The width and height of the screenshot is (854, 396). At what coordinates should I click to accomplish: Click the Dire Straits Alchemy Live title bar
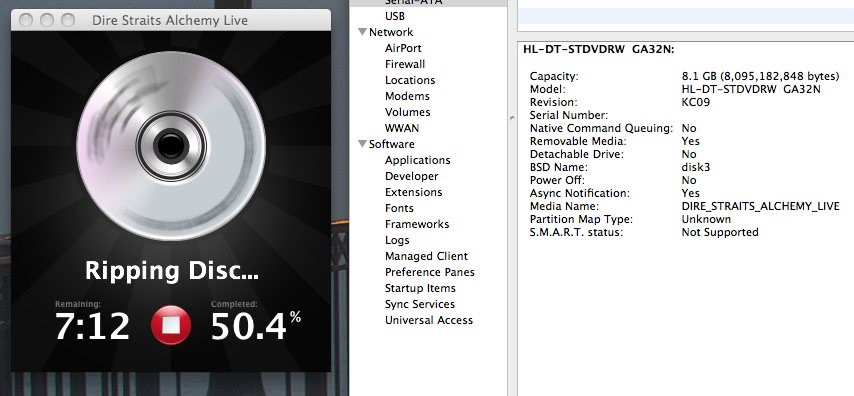(x=170, y=21)
